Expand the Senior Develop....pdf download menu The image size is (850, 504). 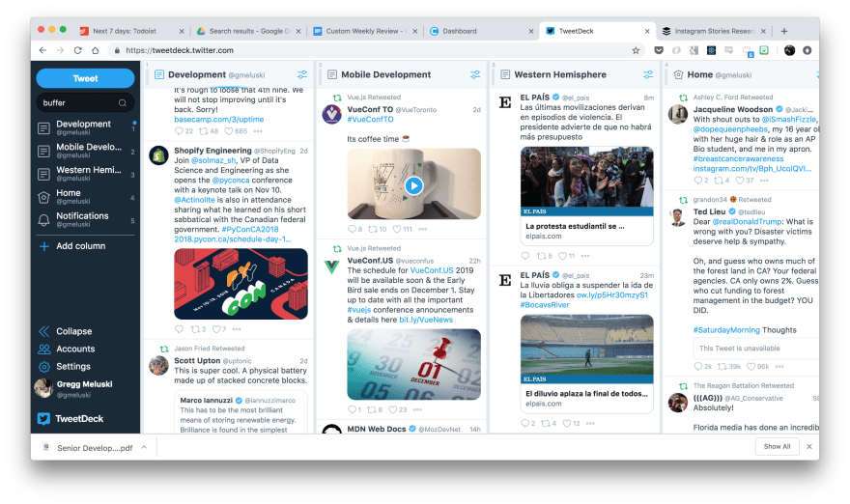click(144, 447)
